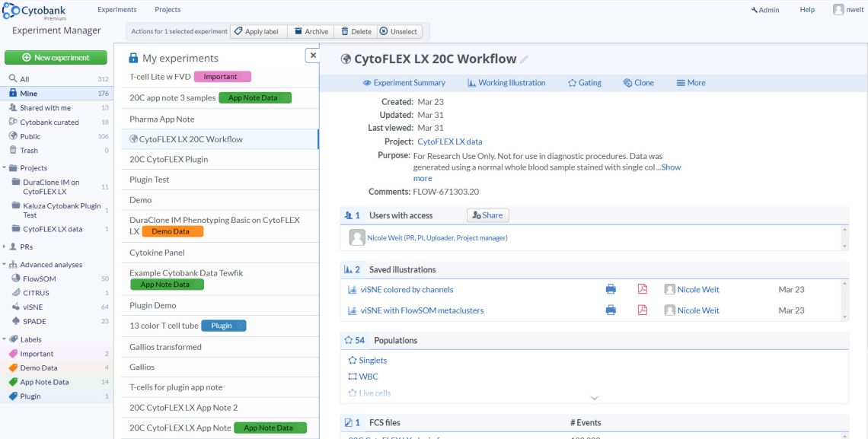Image resolution: width=868 pixels, height=439 pixels.
Task: Click the New experiment button
Action: [56, 58]
